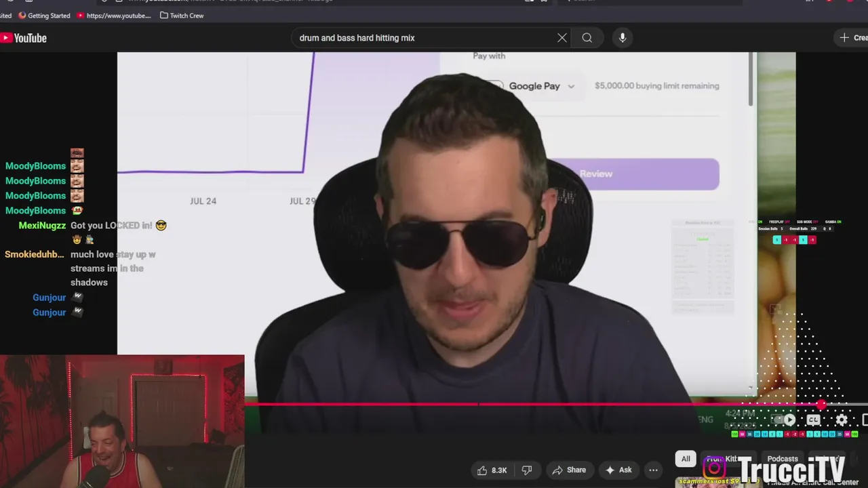Viewport: 868px width, 488px height.
Task: Select the All filter chip
Action: (686, 459)
